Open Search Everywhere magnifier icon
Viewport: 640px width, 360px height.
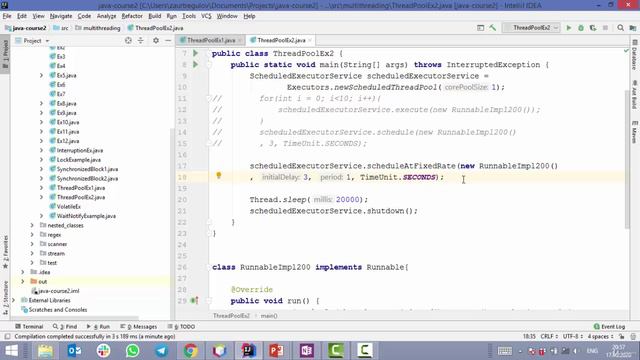620,28
